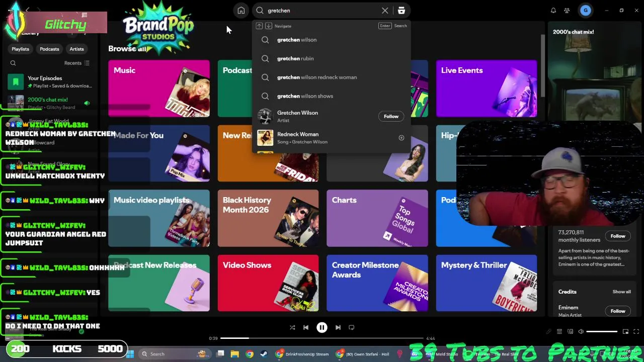Open the Made For You category

click(x=159, y=153)
